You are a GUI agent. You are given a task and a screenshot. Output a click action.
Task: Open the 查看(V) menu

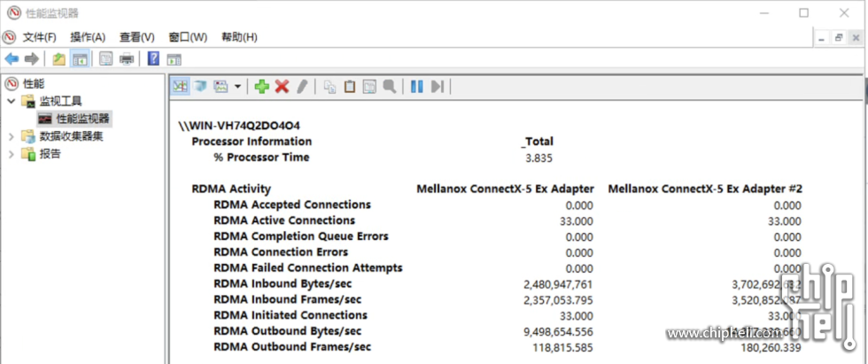click(x=136, y=37)
